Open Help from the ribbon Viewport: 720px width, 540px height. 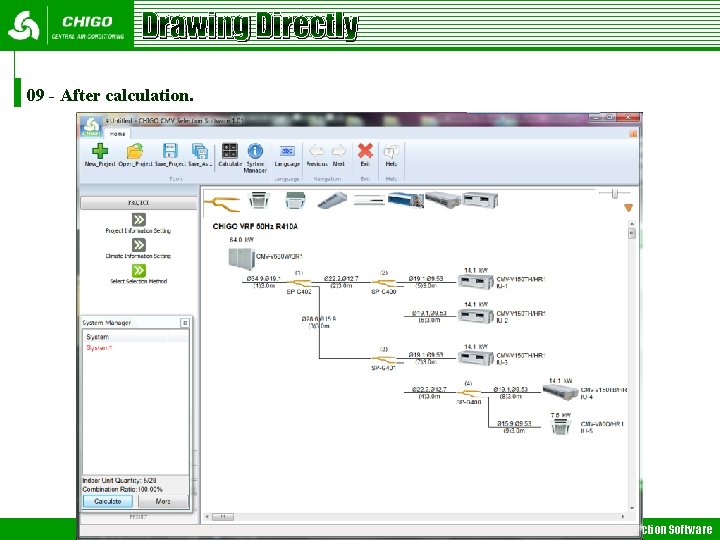tap(391, 151)
